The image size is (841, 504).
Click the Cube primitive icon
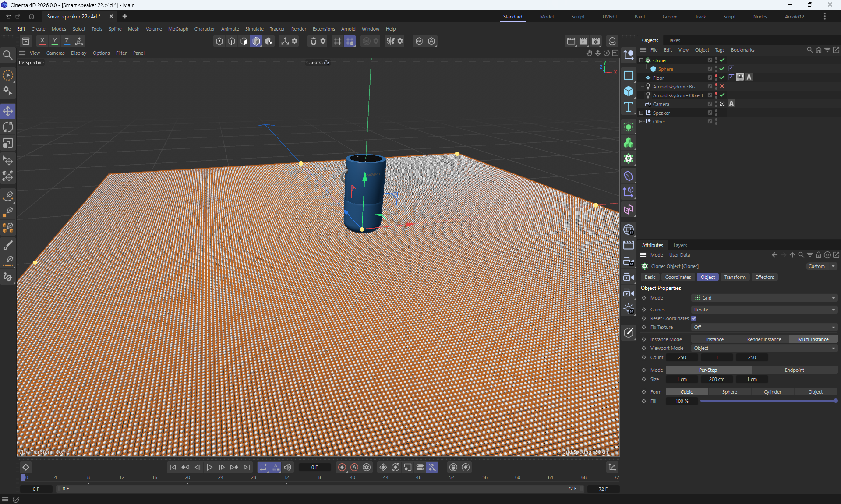pos(629,91)
